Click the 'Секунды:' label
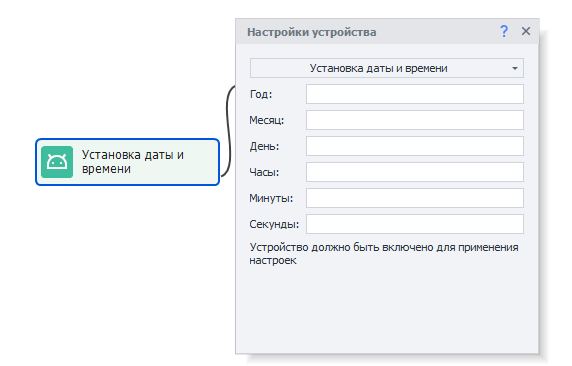This screenshot has width=572, height=366. (274, 224)
